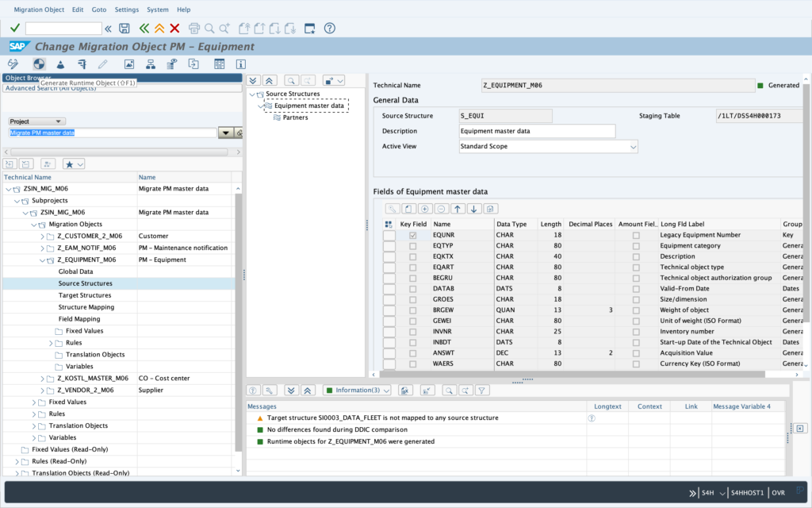This screenshot has height=508, width=812.
Task: Click the orange Exit up-chevron icon
Action: [x=159, y=29]
